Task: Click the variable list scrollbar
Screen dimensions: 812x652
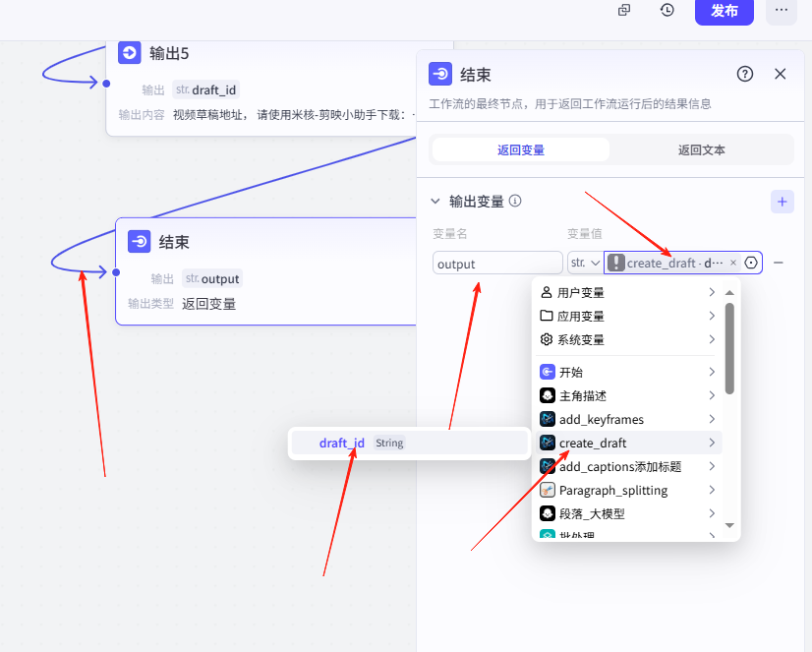Action: [729, 348]
